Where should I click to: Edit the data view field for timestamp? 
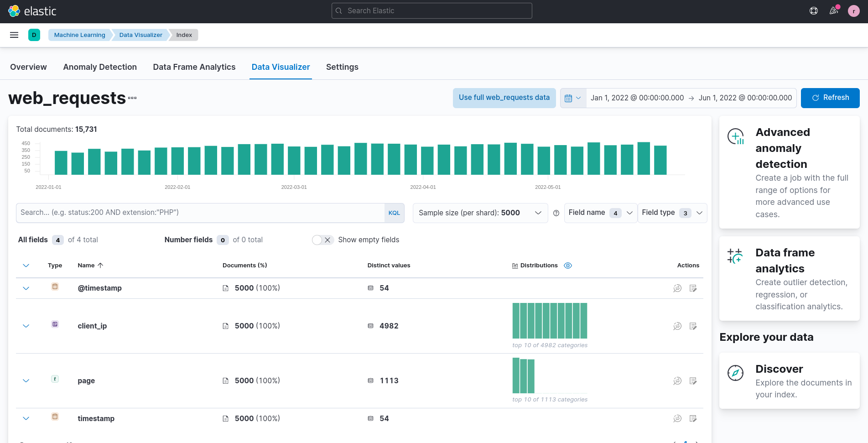coord(693,418)
